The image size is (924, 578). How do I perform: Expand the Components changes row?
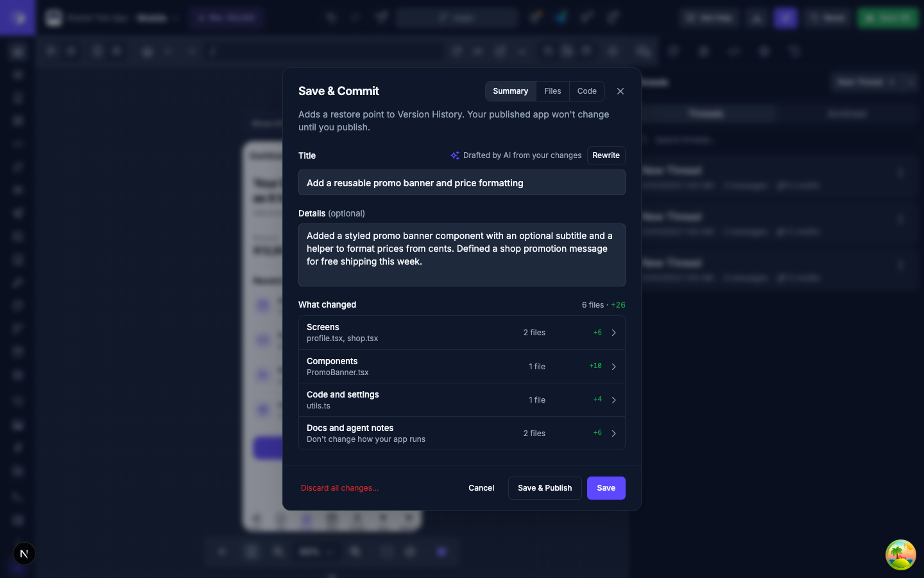point(462,367)
